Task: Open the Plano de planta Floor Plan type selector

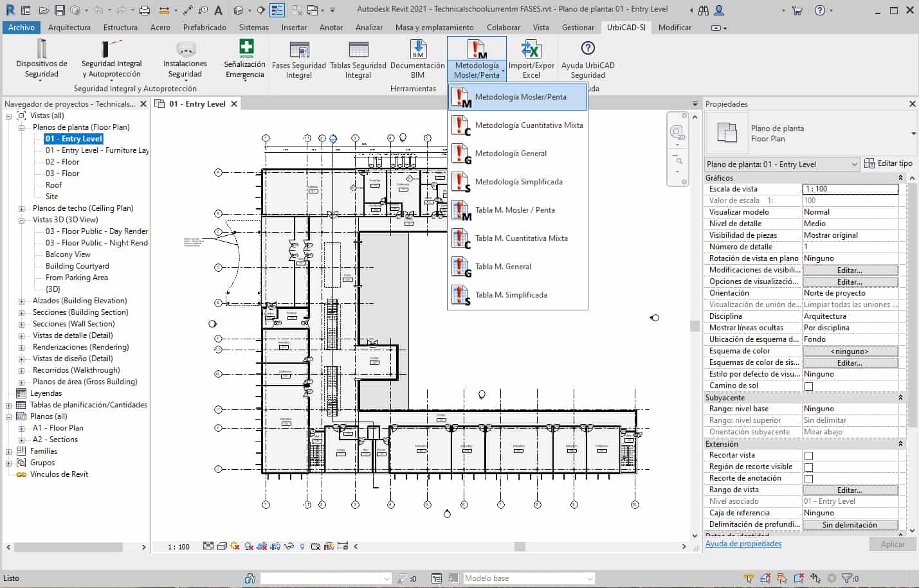Action: 810,134
